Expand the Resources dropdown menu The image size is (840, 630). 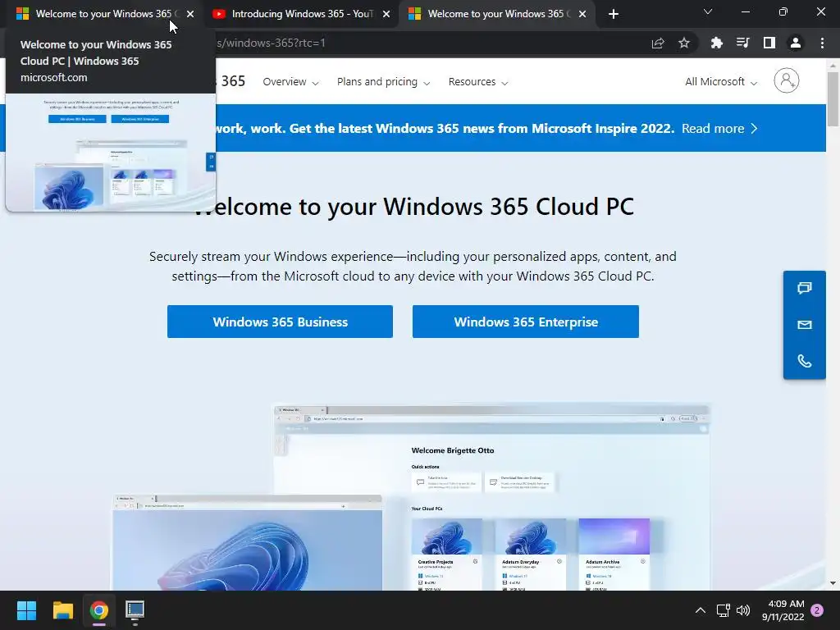pos(478,81)
